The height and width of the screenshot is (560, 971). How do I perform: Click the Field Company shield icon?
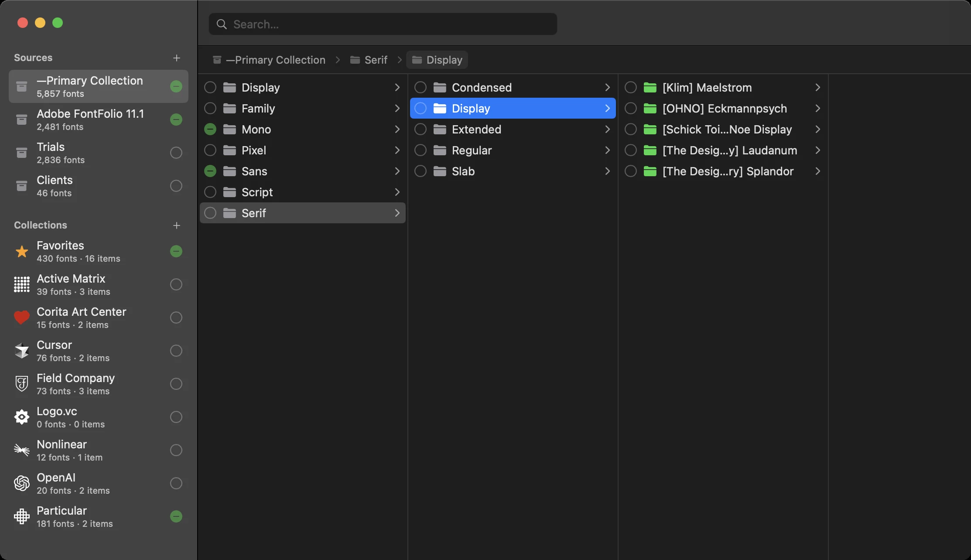[22, 384]
